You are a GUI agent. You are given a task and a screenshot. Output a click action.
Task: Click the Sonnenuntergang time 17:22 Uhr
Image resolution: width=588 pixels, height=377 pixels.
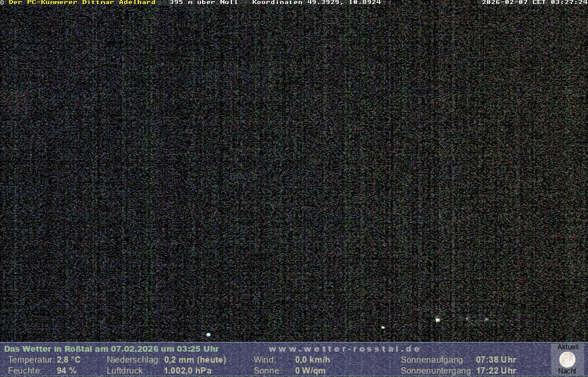[x=496, y=371]
